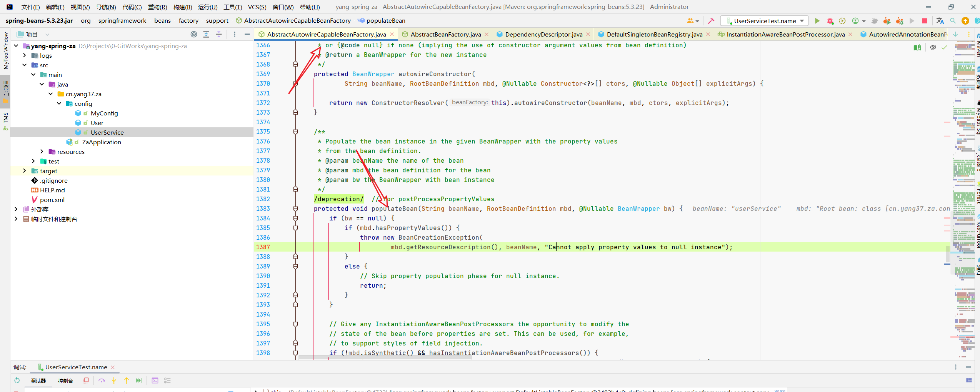Click Step Into down arrow in debugger
Screen dimensions: 980x392
click(114, 380)
